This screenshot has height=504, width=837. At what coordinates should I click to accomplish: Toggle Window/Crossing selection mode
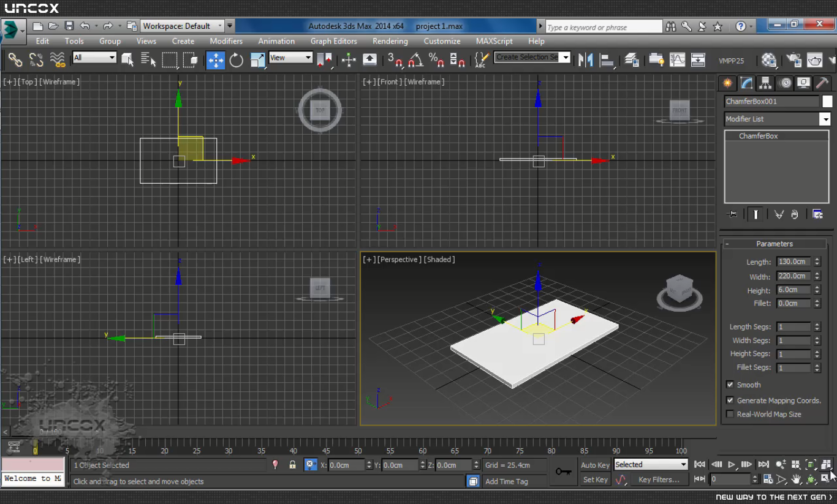[191, 59]
